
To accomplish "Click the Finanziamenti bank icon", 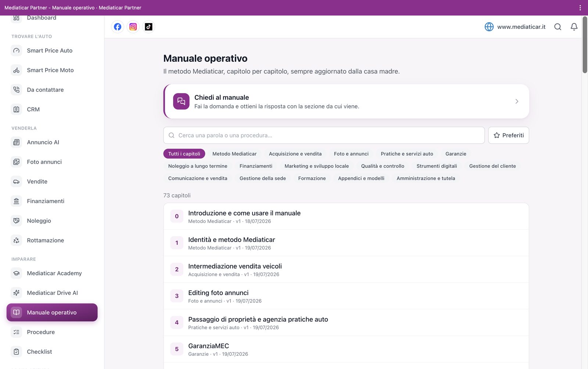I will (17, 201).
